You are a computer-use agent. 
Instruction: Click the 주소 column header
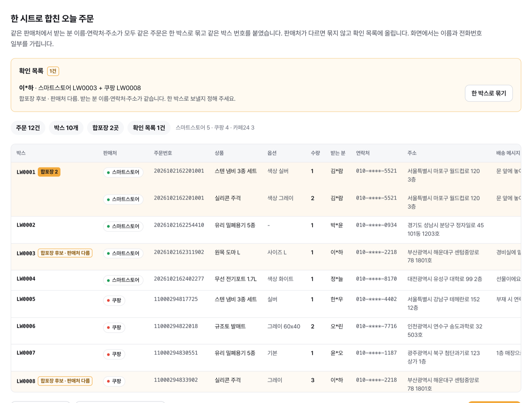pos(412,153)
